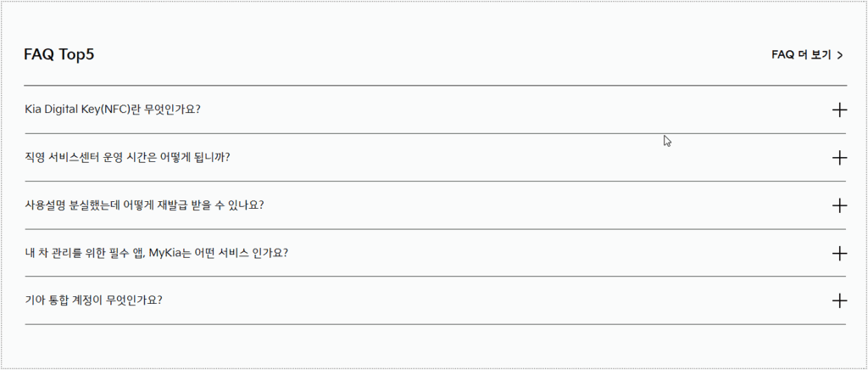Image resolution: width=868 pixels, height=370 pixels.
Task: Click the word 'MyKia는' in the fourth question
Action: 170,253
